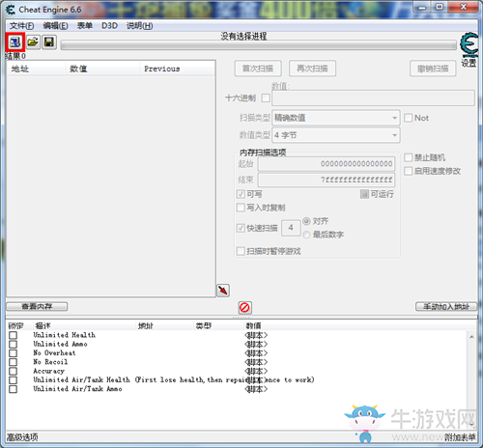Select the 最后数字 radio button
Viewport: 483px width, 448px height.
coord(306,235)
